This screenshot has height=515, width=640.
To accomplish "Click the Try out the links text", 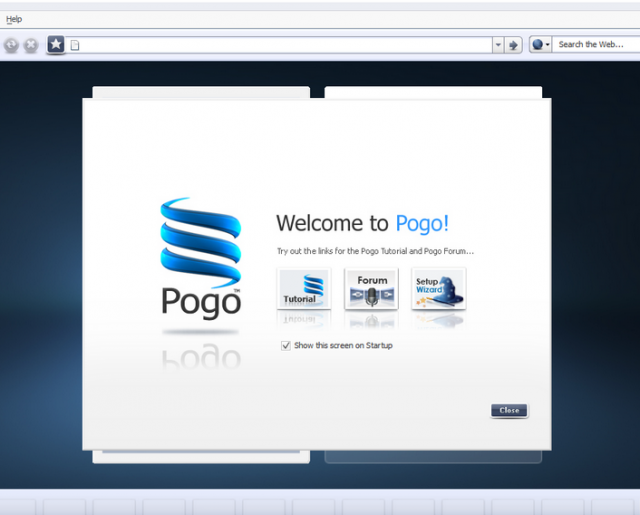I will 376,251.
